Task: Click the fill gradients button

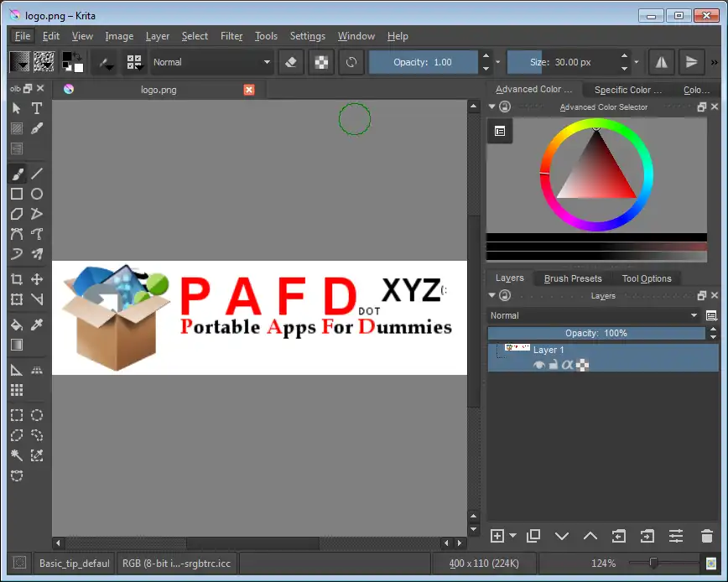Action: pos(19,62)
